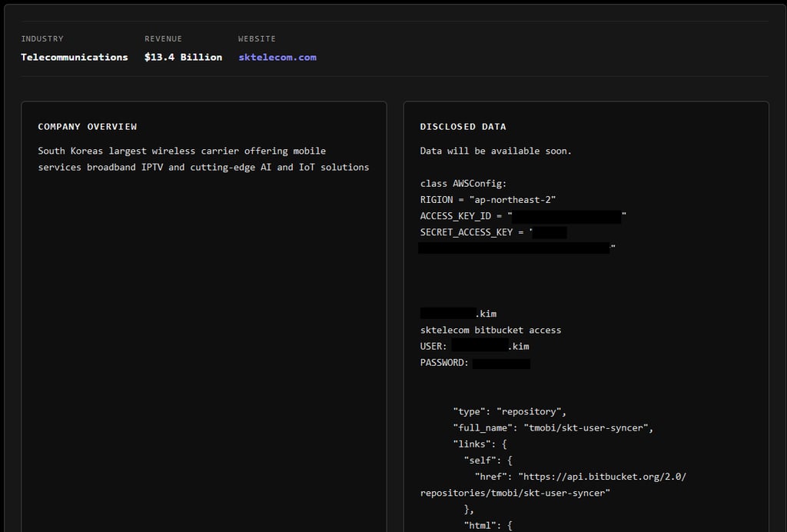787x532 pixels.
Task: Click the full_name tmobi/skt-user-syncer line
Action: pos(553,428)
